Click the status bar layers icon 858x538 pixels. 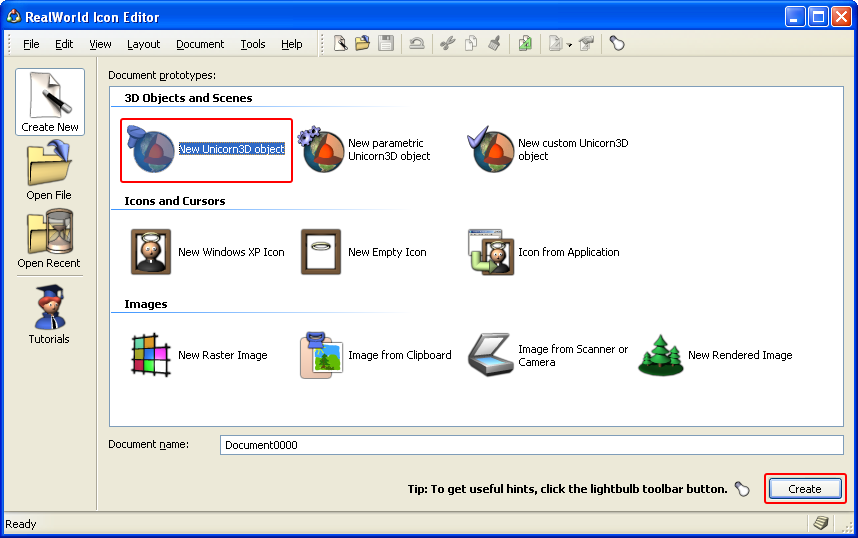click(821, 523)
